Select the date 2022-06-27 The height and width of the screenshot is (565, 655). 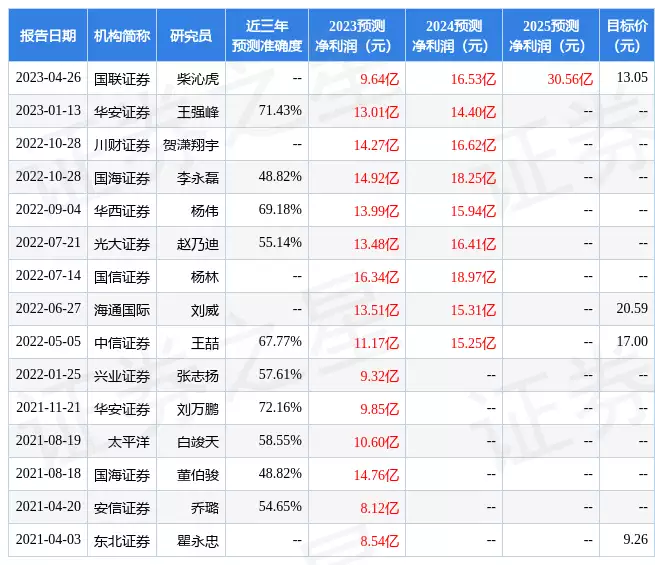click(48, 309)
